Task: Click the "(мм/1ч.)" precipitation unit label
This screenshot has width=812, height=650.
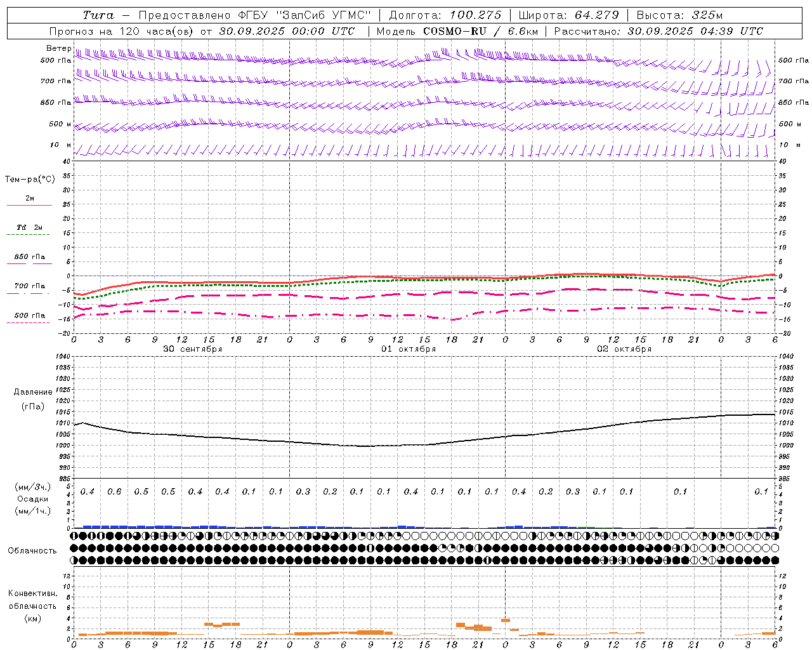Action: (x=33, y=511)
